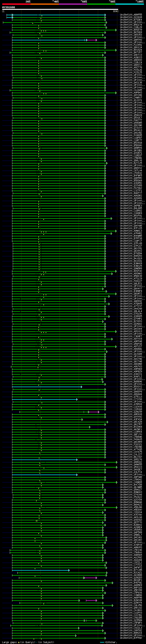
Task: Click the hit UniRef100_A9TXS7
Action: pos(131,346)
